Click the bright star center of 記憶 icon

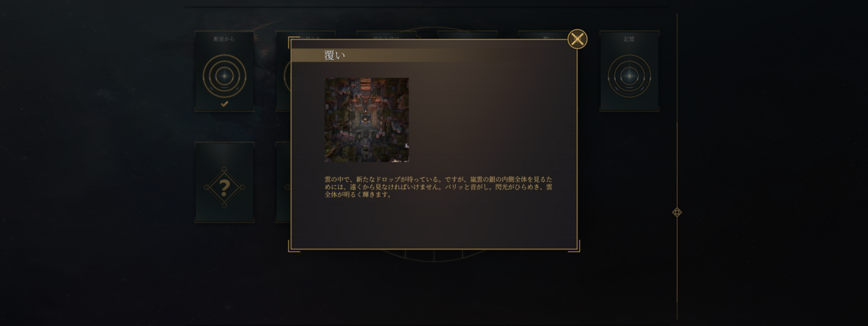[x=629, y=75]
